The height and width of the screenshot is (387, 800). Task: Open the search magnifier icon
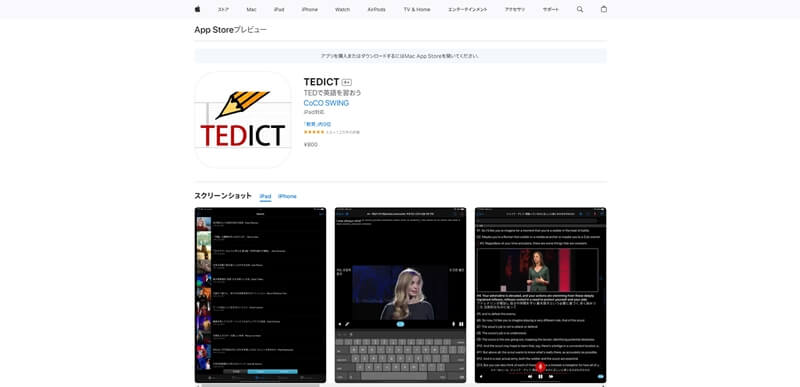[580, 9]
